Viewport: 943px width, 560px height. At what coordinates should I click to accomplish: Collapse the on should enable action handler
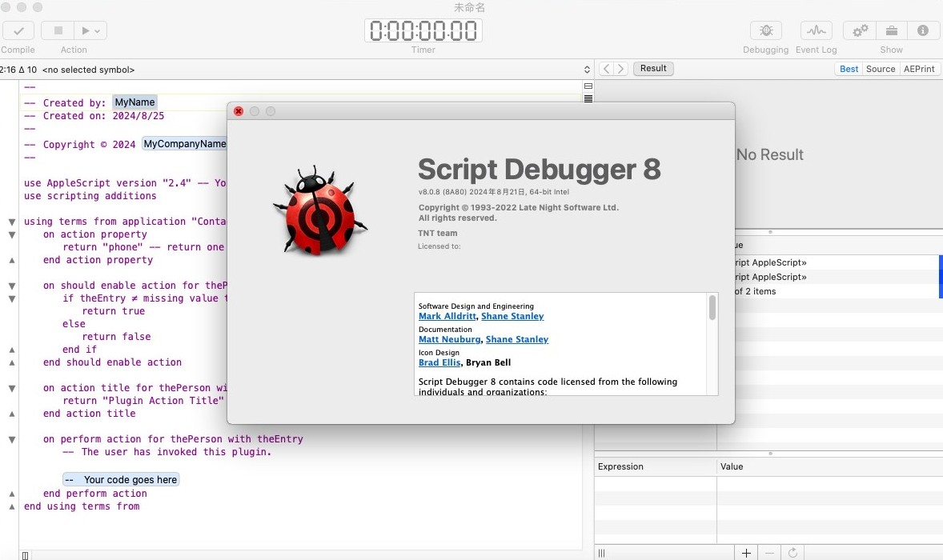(11, 286)
